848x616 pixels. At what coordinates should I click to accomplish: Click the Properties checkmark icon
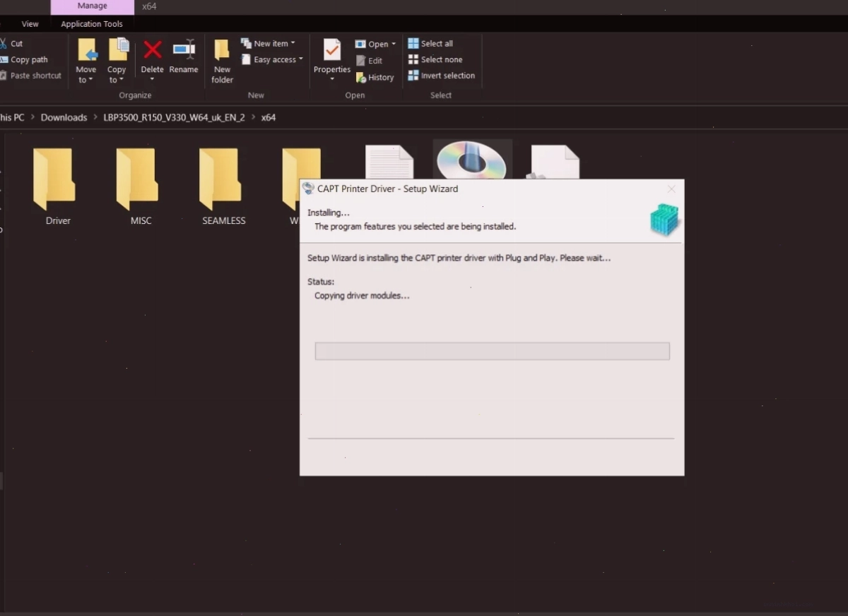[x=332, y=50]
